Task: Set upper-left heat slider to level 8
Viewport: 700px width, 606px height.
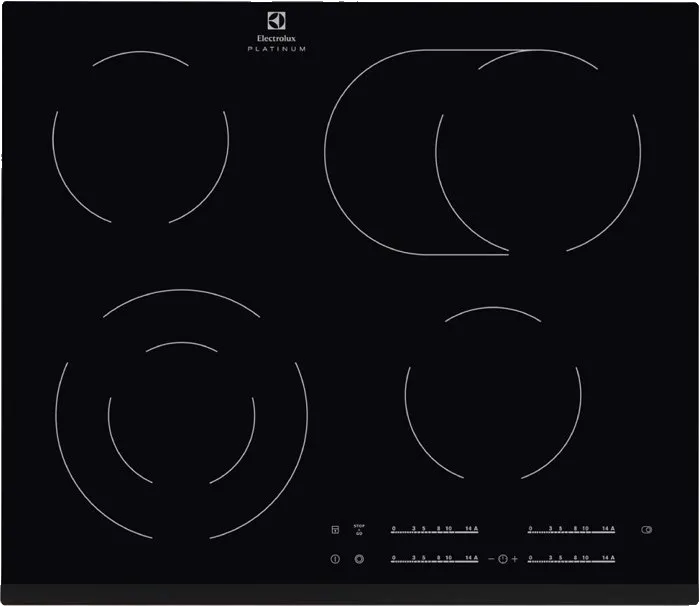Action: coord(437,531)
